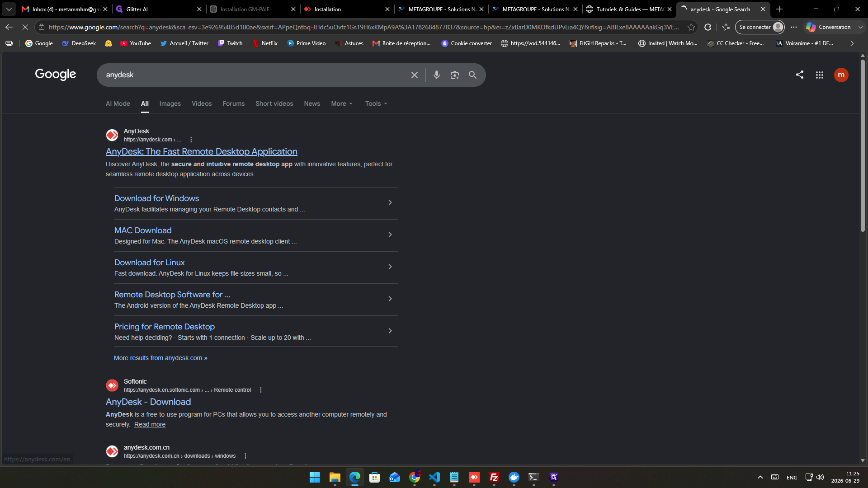Switch to Forums results tab
The image size is (868, 488).
233,103
